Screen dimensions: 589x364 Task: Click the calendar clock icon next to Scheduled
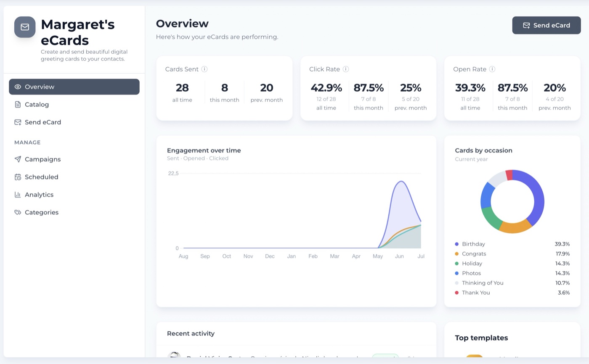[18, 177]
